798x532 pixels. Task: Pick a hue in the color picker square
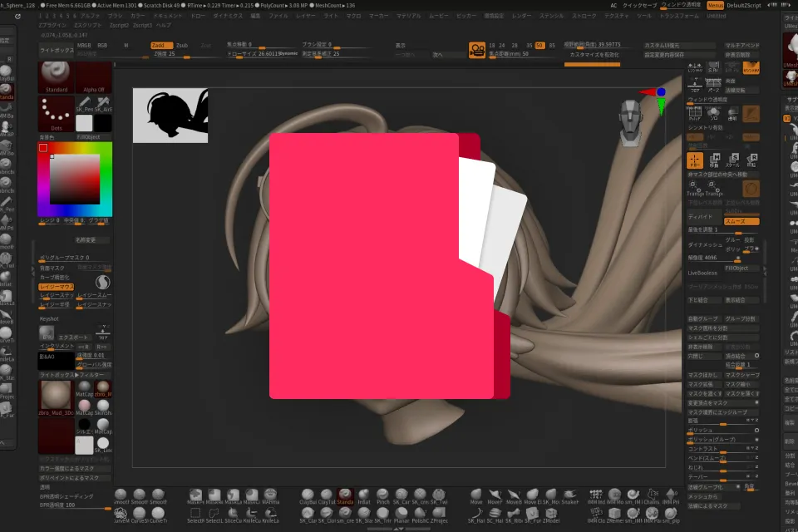pyautogui.click(x=75, y=180)
